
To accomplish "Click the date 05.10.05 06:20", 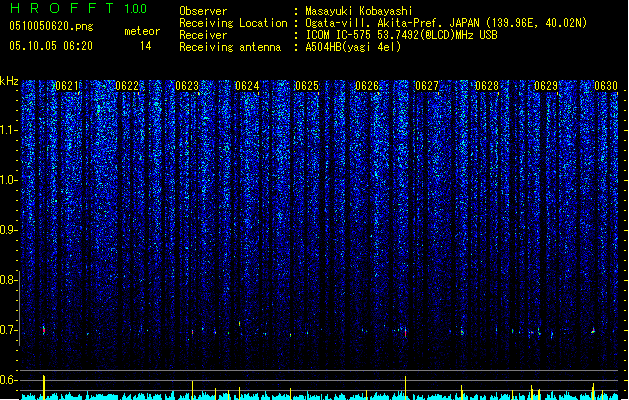I will 51,46.
